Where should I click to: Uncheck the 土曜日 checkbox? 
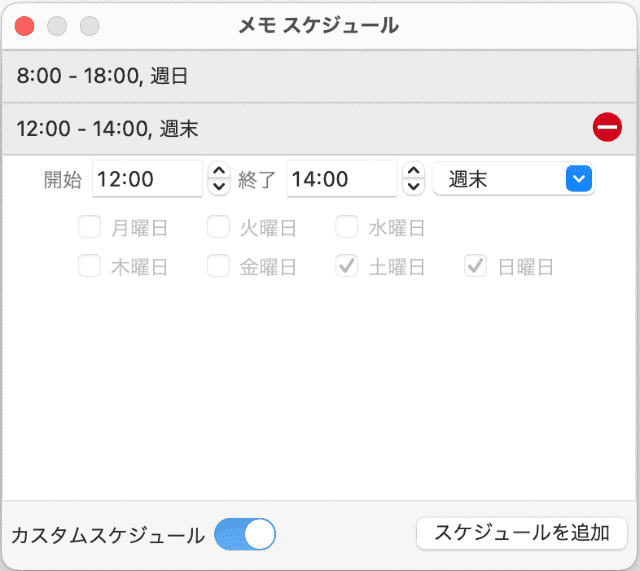[347, 266]
